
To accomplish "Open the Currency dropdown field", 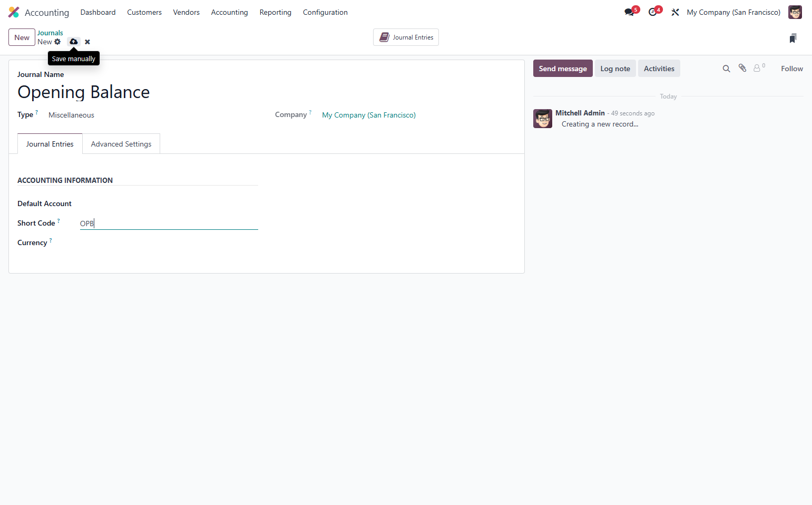I will (x=169, y=242).
